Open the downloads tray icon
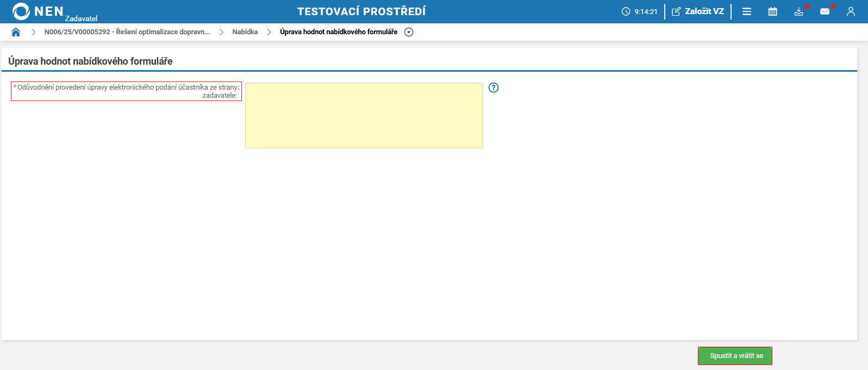 tap(798, 11)
